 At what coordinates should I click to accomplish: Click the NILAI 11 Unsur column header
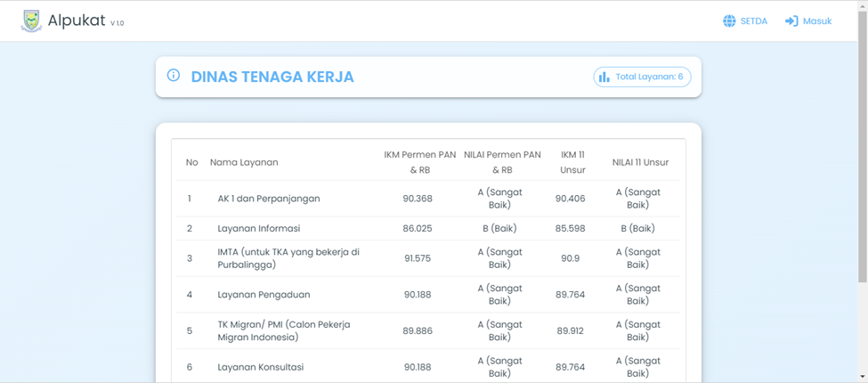click(639, 162)
